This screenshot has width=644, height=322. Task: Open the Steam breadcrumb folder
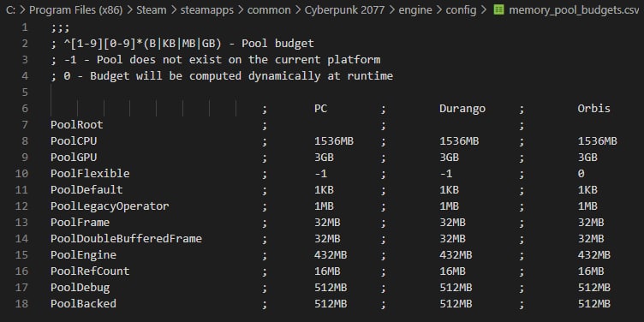coord(152,10)
